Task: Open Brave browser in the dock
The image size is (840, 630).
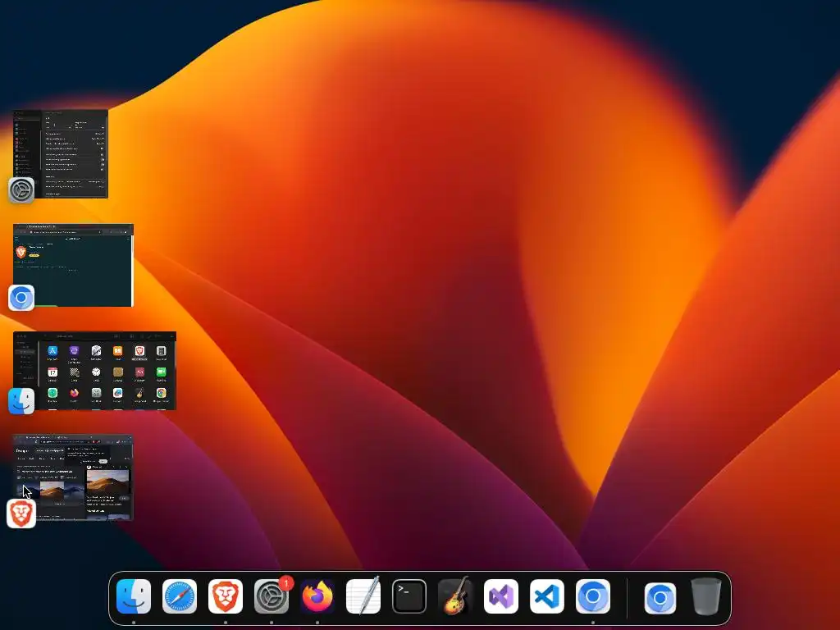Action: tap(226, 596)
